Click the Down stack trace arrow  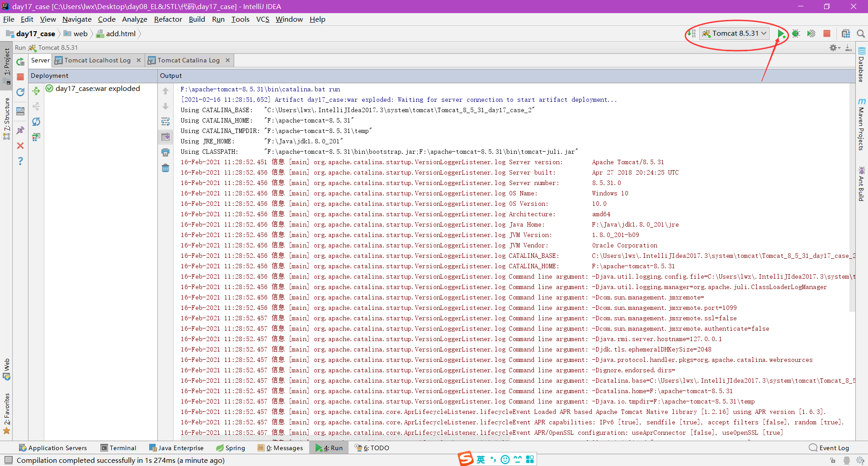165,106
